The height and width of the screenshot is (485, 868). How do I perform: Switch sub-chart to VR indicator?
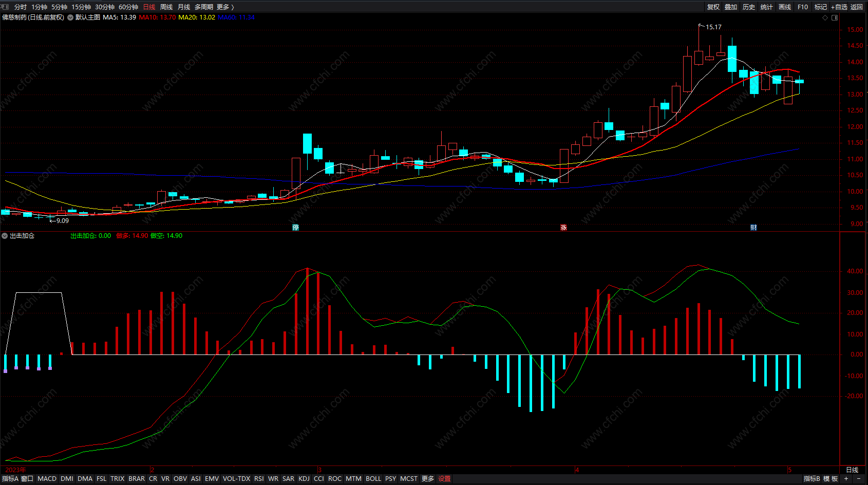coord(165,479)
